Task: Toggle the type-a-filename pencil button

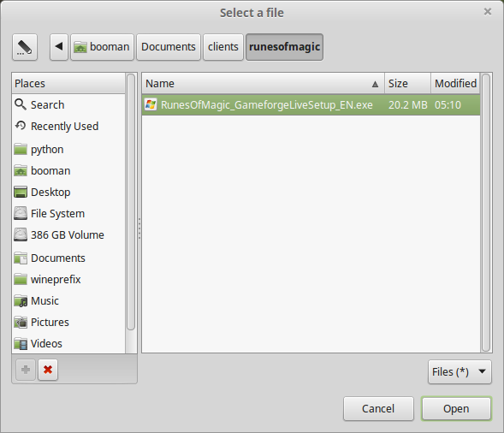Action: [x=25, y=47]
